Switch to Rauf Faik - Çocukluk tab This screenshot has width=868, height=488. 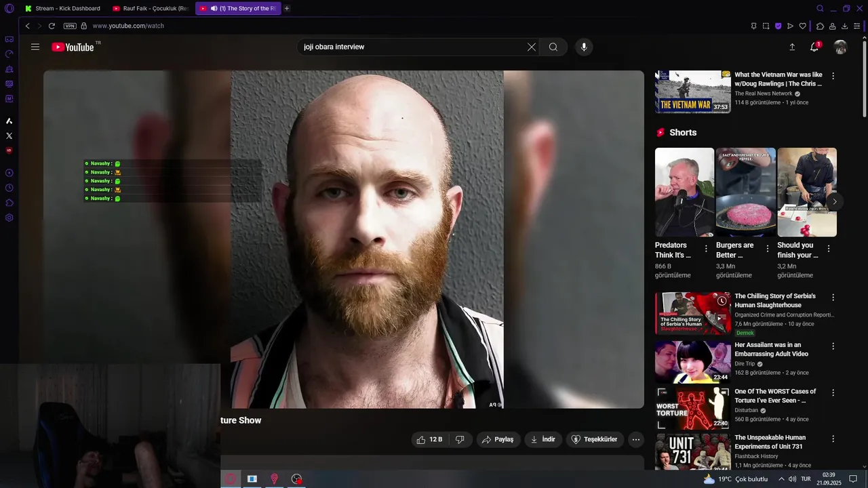click(151, 9)
